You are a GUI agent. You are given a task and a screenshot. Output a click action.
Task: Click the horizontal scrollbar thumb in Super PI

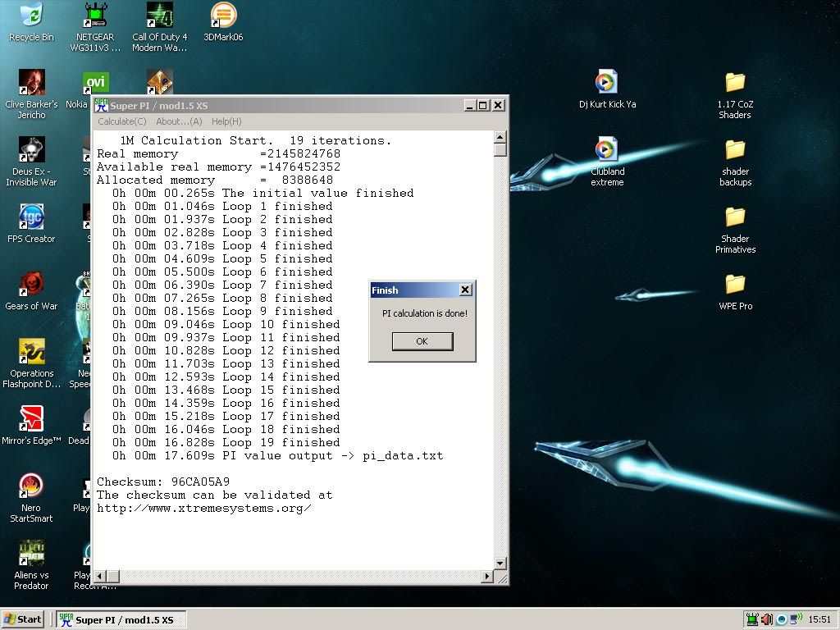click(x=112, y=577)
